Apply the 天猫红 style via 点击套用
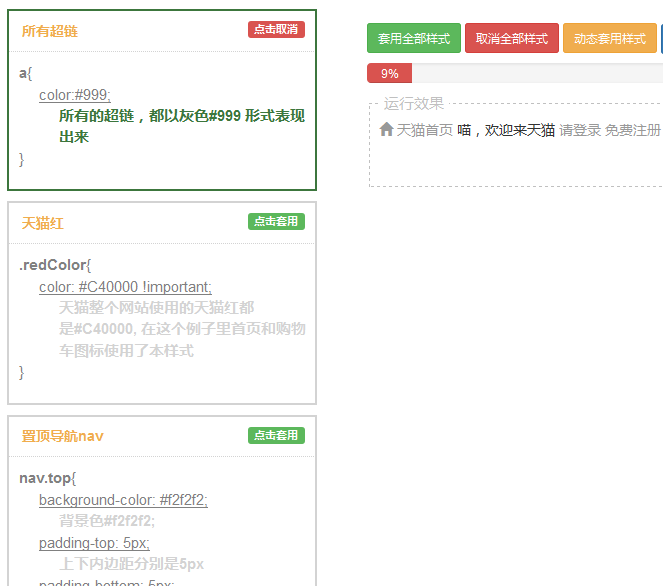This screenshot has height=586, width=663. (x=276, y=222)
